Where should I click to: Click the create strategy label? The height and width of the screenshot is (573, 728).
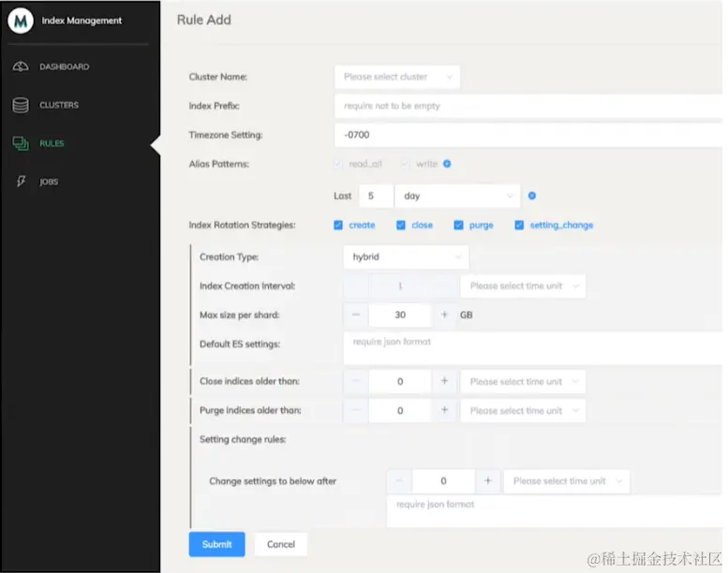pyautogui.click(x=362, y=225)
